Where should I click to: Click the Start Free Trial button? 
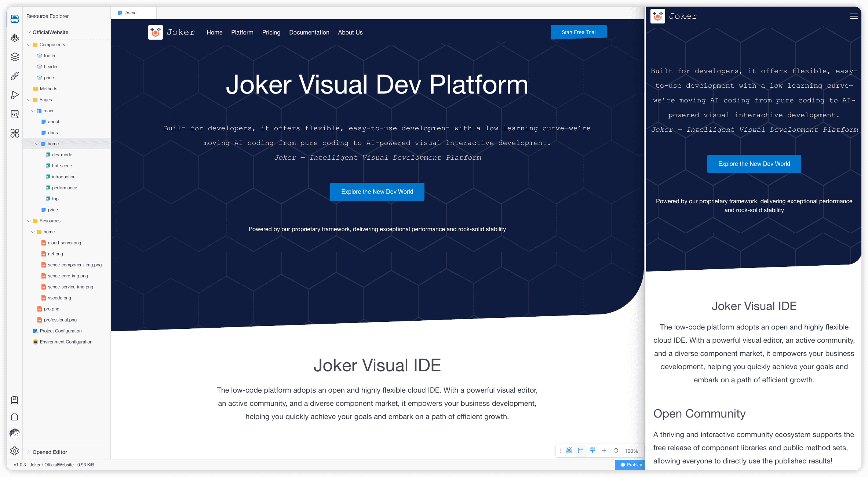coord(578,32)
